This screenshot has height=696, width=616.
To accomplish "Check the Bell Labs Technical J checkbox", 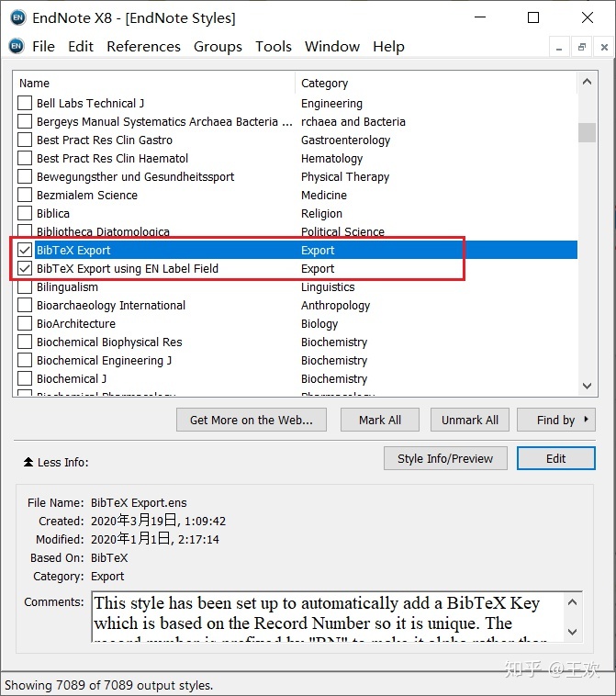I will pyautogui.click(x=25, y=103).
